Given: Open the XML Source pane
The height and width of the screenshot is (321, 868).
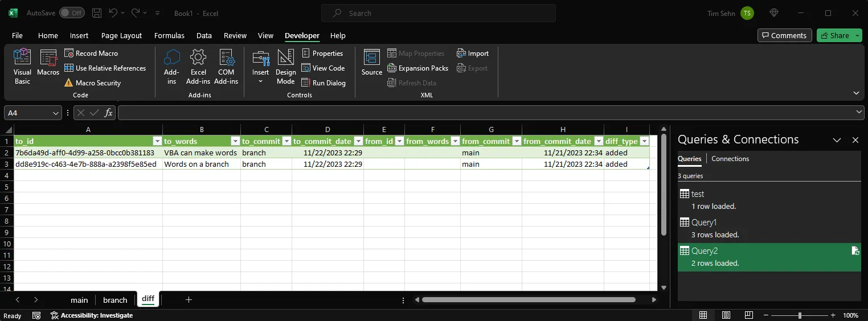Looking at the screenshot, I should coord(371,63).
